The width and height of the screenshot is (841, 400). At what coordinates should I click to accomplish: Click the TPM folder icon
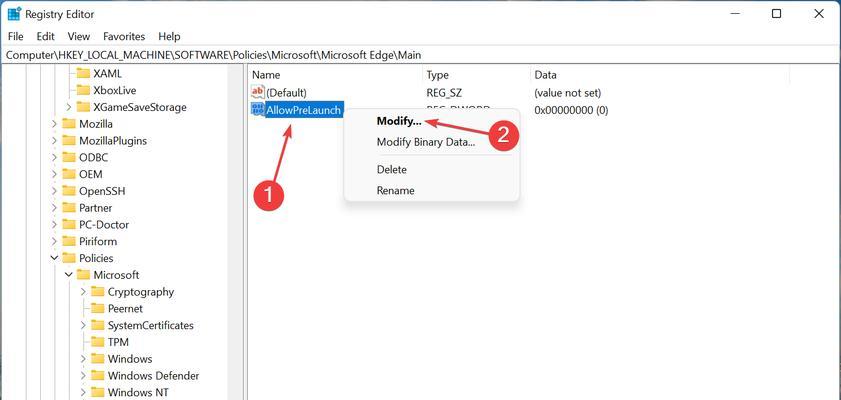pyautogui.click(x=97, y=342)
